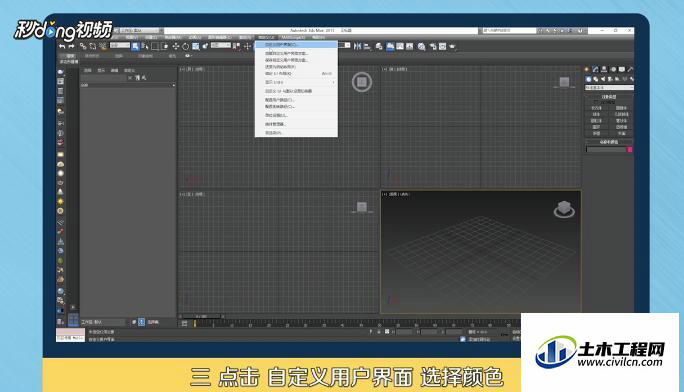Click the top viewport ViewCube
The height and width of the screenshot is (392, 684).
pos(362,82)
